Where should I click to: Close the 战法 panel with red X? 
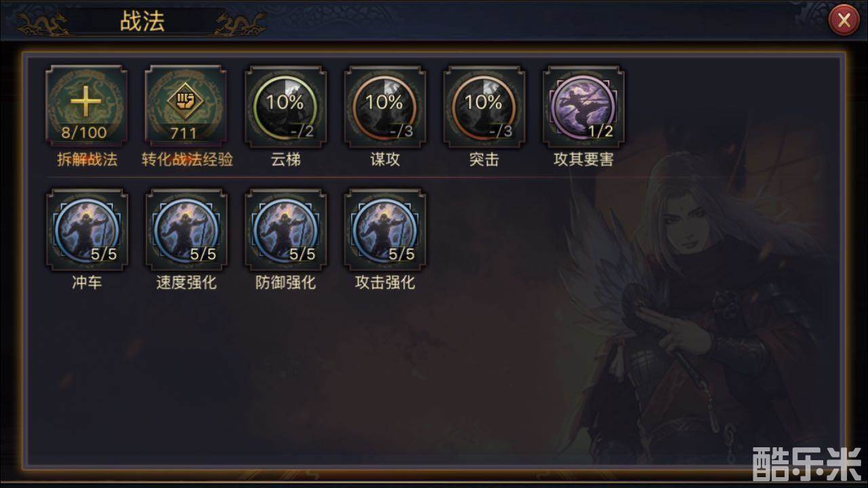coord(844,20)
